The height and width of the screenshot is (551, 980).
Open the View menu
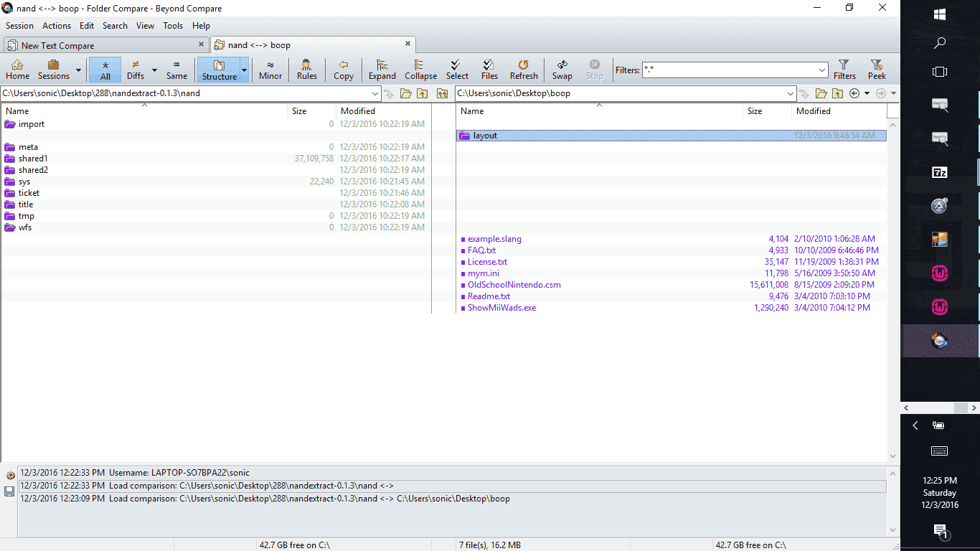(146, 26)
